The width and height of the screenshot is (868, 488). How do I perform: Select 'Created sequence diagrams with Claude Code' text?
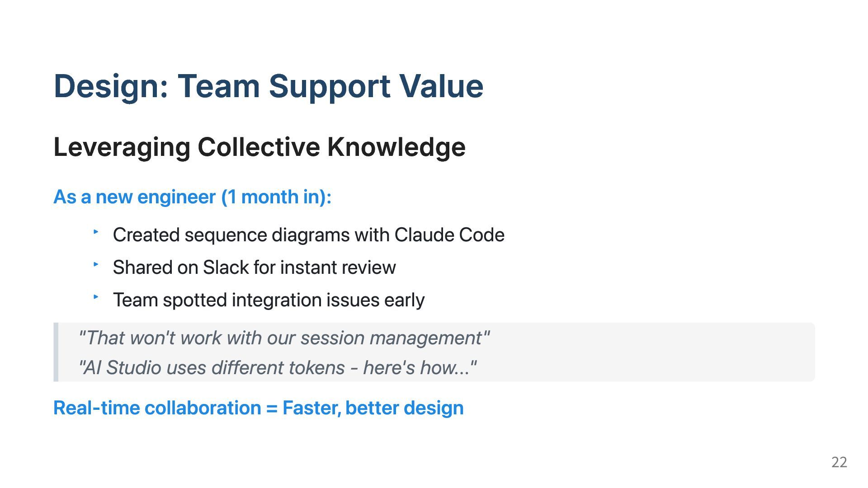(x=309, y=235)
